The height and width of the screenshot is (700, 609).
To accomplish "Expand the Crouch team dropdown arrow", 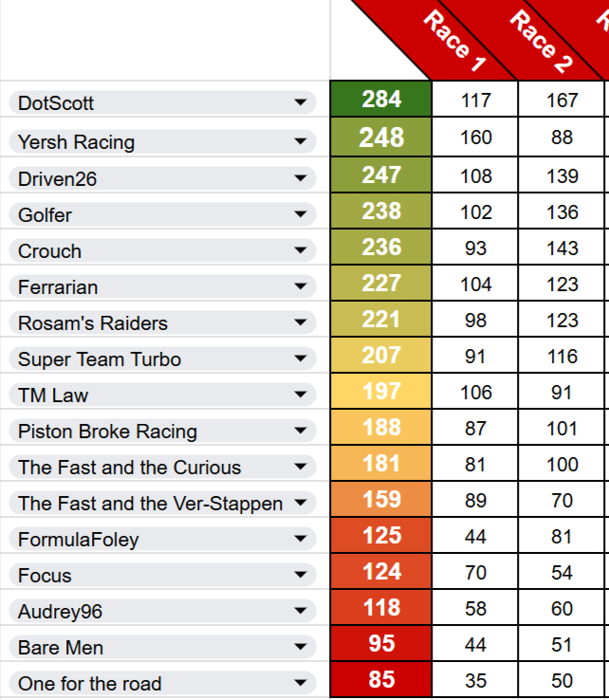I will [301, 250].
